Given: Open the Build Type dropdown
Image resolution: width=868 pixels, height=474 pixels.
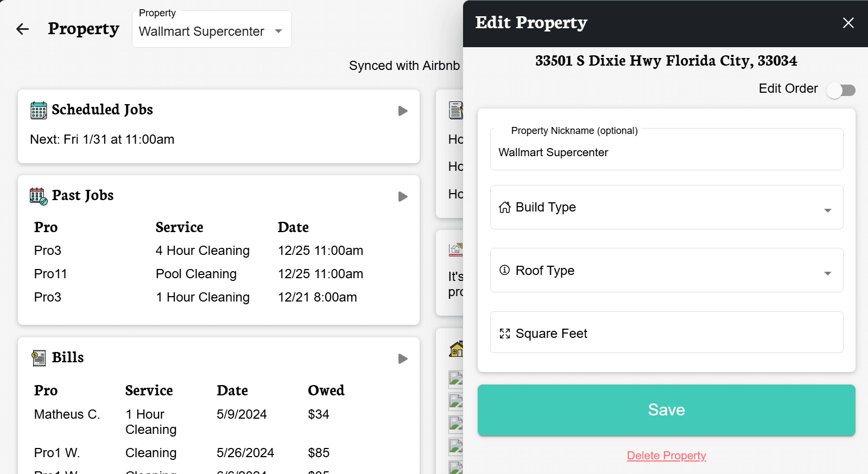Looking at the screenshot, I should (827, 210).
